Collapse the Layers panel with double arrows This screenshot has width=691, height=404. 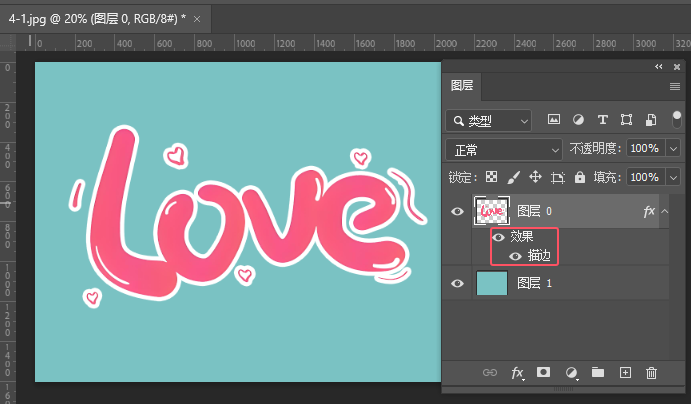tap(659, 67)
